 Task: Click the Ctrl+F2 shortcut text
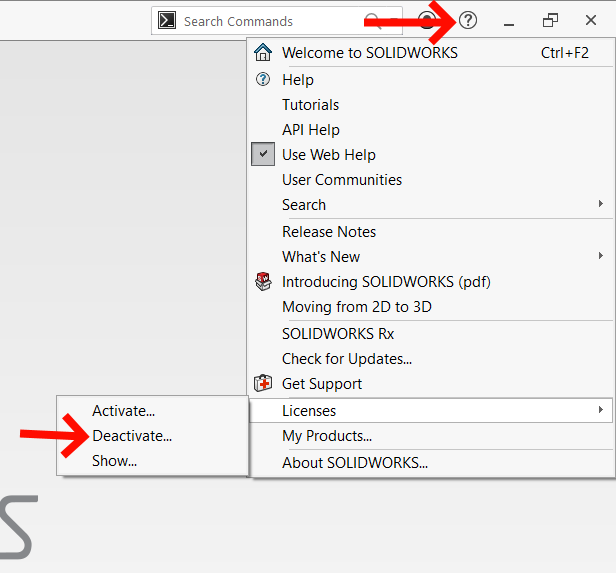[565, 53]
